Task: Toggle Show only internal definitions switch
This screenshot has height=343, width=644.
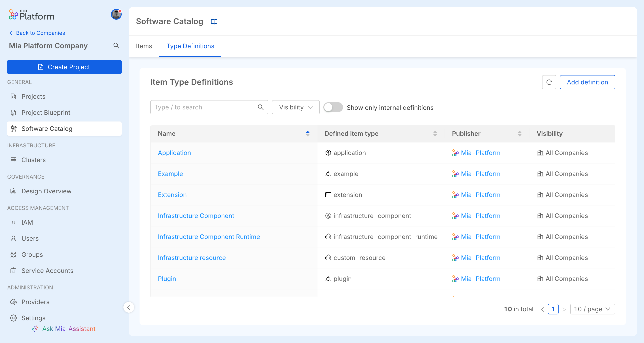Action: (333, 107)
